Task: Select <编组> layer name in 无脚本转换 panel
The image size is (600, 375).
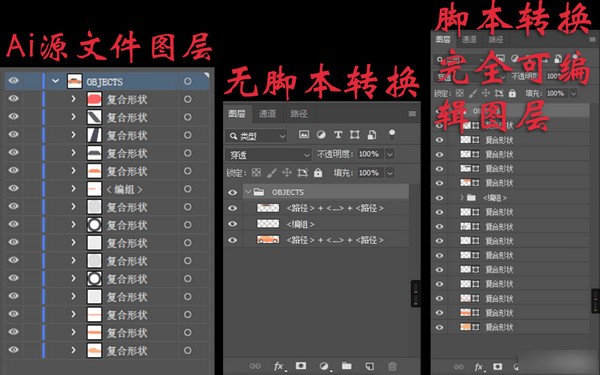Action: tap(300, 224)
